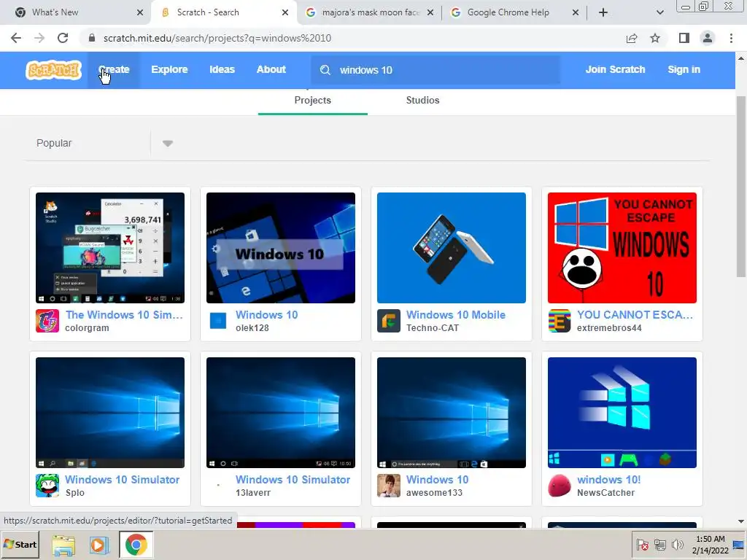Click the search magnifier icon in Scratch bar

(325, 70)
